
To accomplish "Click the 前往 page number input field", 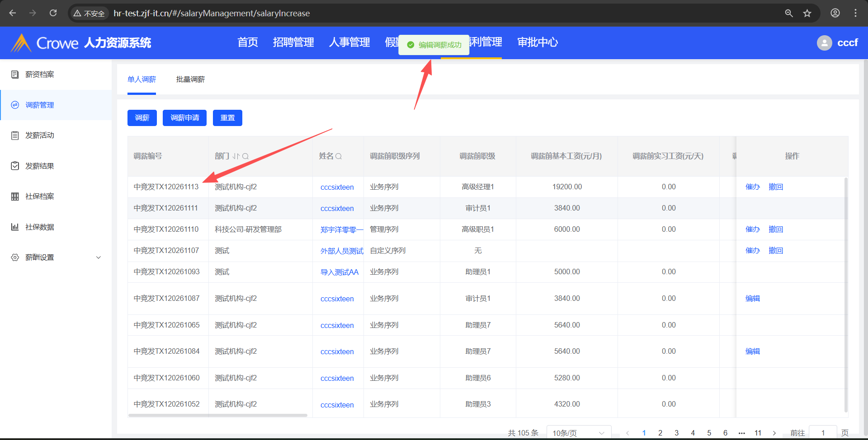I will (x=822, y=433).
